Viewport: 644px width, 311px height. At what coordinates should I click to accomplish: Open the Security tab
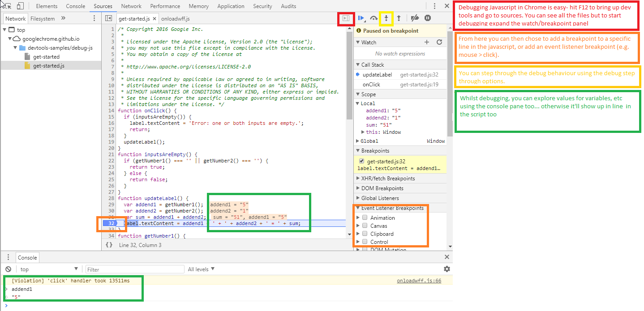(x=262, y=6)
